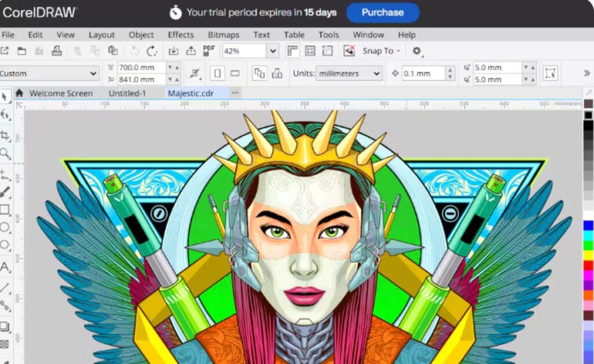
Task: Click the Redo arrow icon
Action: (152, 50)
